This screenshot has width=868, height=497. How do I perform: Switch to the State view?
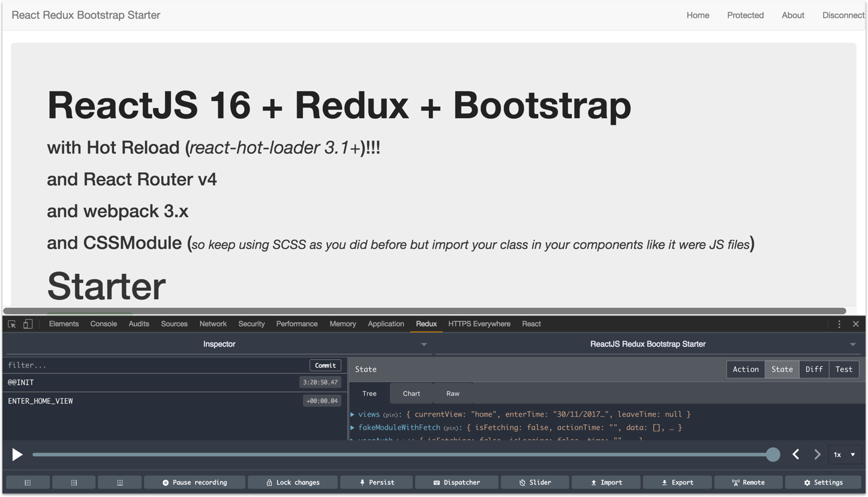[782, 369]
